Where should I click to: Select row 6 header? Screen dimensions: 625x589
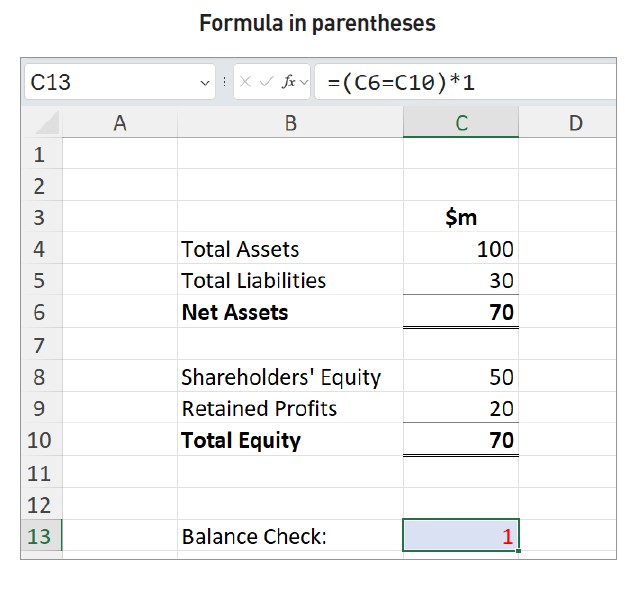41,311
